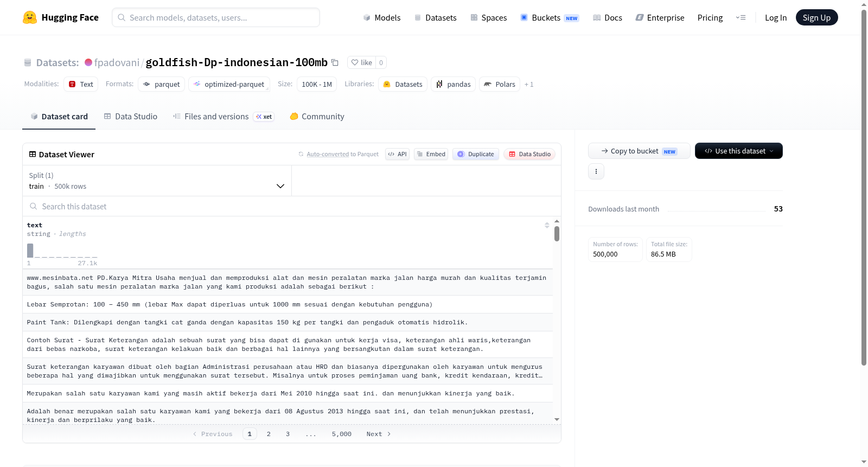Select the row starting 'Paint Tank'
868x467 pixels.
pos(288,322)
